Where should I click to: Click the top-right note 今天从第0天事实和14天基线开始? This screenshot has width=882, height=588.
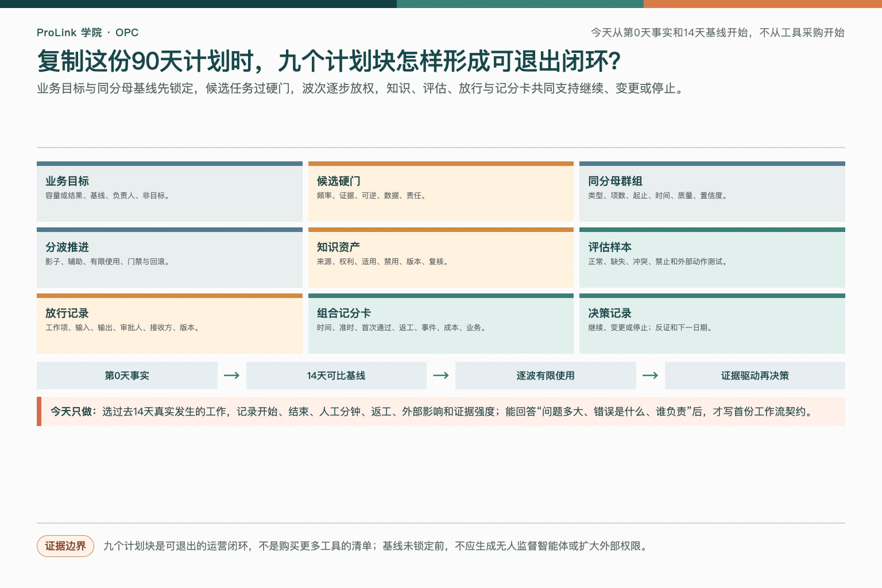click(718, 33)
